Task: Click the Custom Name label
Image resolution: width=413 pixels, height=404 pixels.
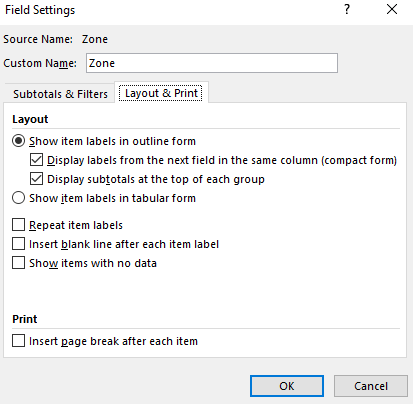Action: pyautogui.click(x=40, y=63)
